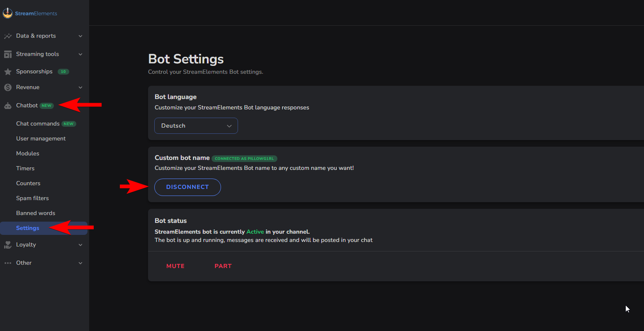Click the Revenue dollar icon

click(7, 87)
